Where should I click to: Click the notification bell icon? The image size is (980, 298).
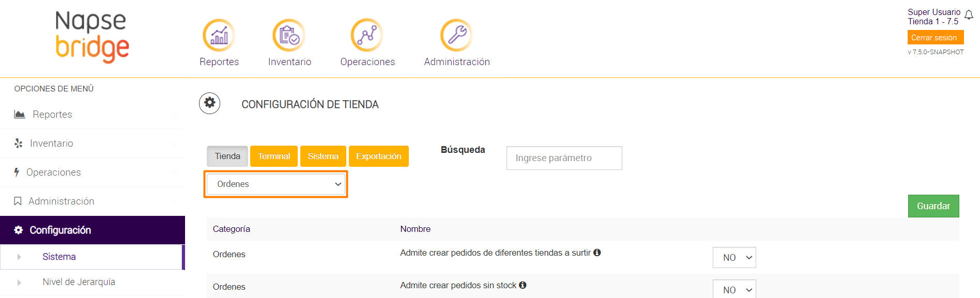click(969, 15)
